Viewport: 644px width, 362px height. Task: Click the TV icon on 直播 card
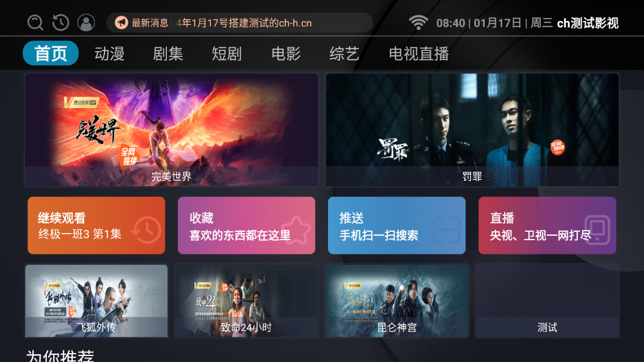pyautogui.click(x=597, y=231)
